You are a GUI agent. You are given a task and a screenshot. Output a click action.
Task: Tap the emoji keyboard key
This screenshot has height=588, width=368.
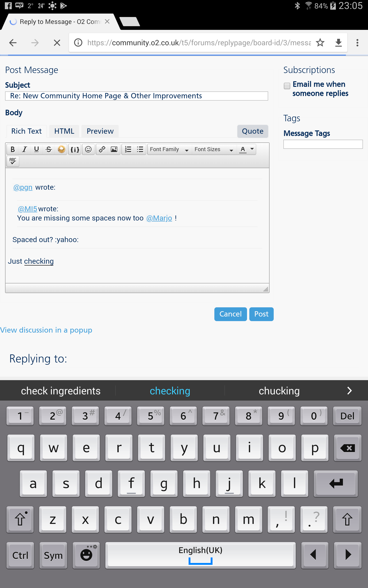coord(86,555)
